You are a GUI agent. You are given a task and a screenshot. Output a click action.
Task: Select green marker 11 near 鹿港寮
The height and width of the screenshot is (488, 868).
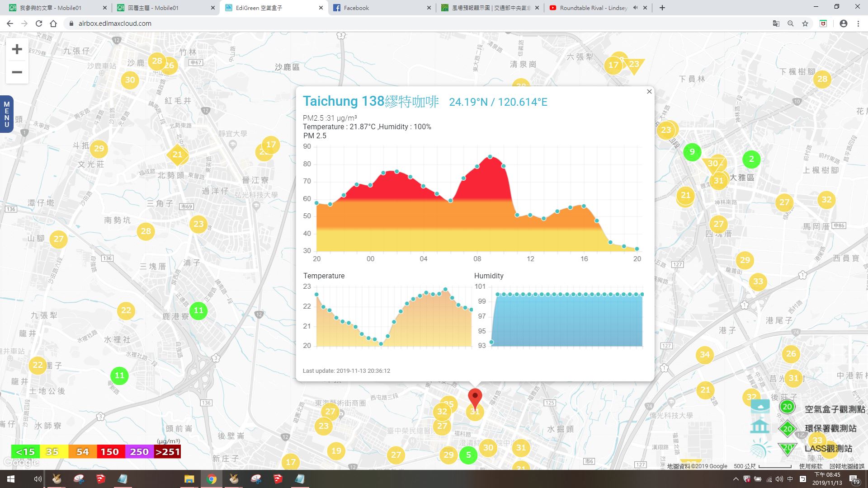(x=198, y=310)
